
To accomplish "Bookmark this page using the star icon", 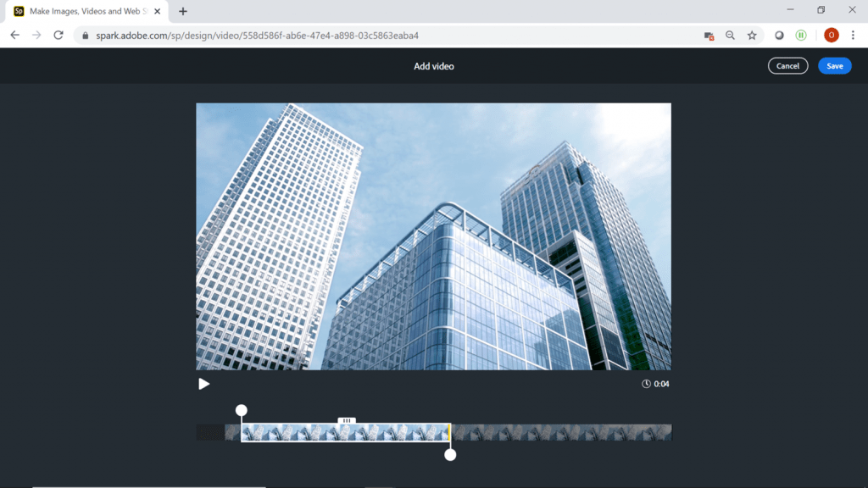I will 752,36.
